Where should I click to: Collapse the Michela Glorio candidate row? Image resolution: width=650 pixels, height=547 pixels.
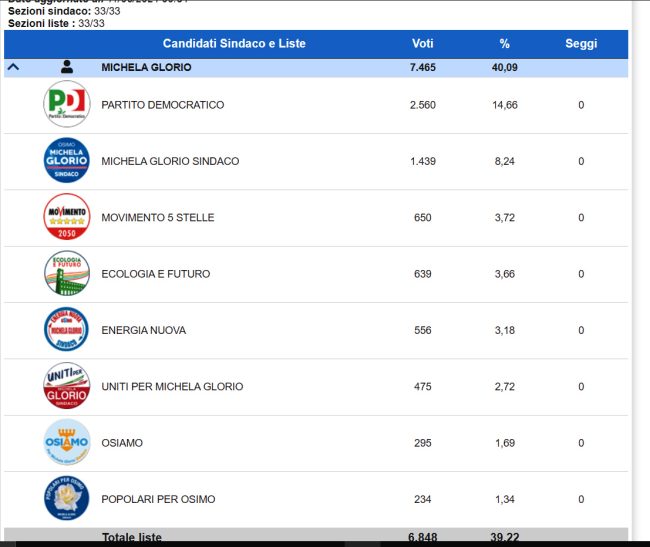pyautogui.click(x=13, y=68)
